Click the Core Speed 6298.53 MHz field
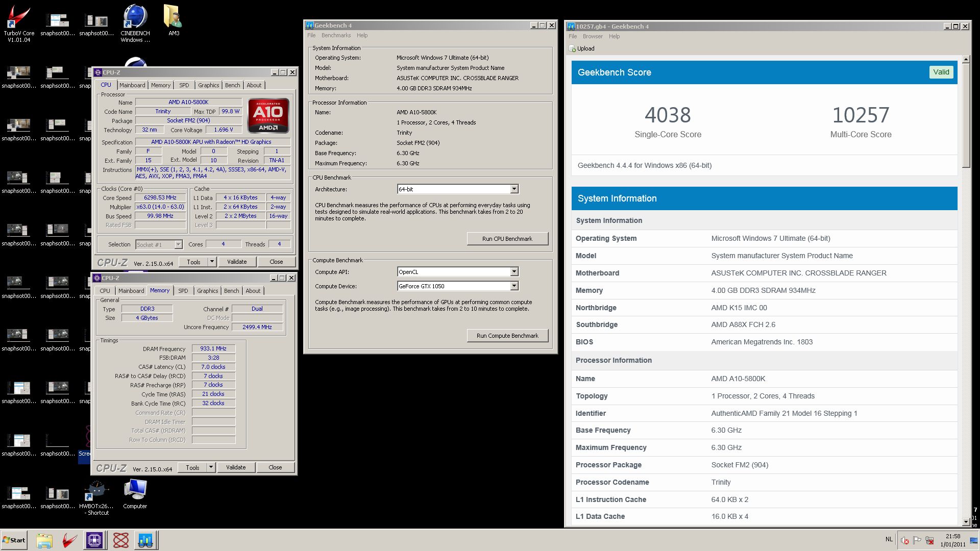The width and height of the screenshot is (980, 551). (x=160, y=197)
